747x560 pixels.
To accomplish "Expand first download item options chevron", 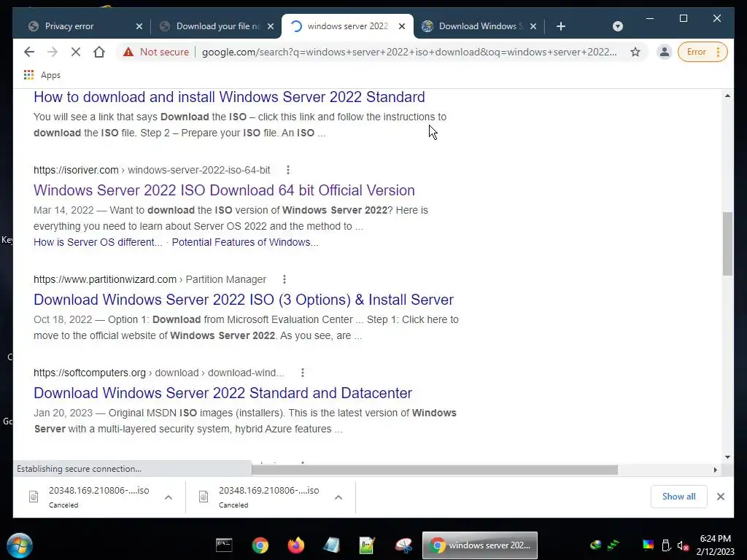I will 169,497.
